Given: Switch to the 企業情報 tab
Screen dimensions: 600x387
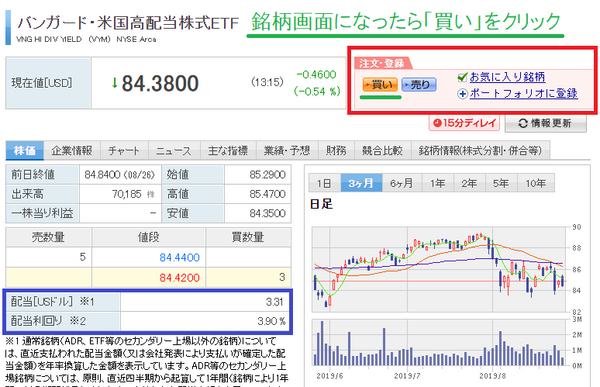Looking at the screenshot, I should pyautogui.click(x=72, y=150).
